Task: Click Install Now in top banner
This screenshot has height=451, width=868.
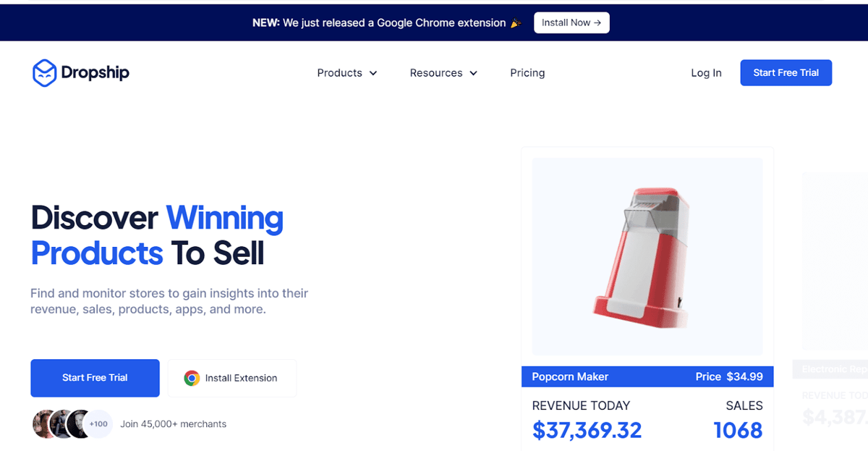Action: 571,22
